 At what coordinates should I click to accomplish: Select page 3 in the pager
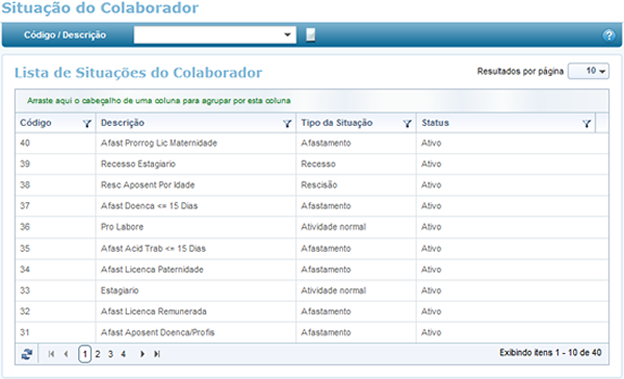tap(111, 354)
